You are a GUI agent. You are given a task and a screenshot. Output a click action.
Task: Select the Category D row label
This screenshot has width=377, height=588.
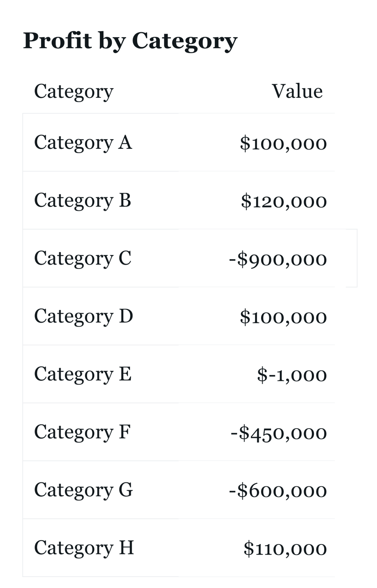(x=84, y=316)
